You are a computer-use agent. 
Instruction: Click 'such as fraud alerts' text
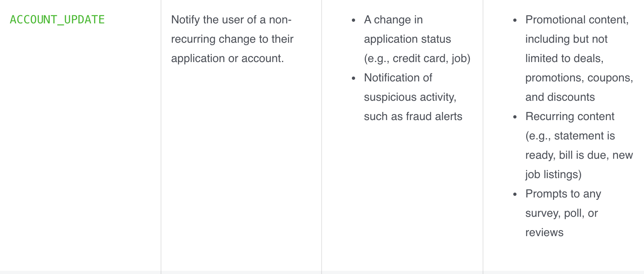tap(413, 116)
